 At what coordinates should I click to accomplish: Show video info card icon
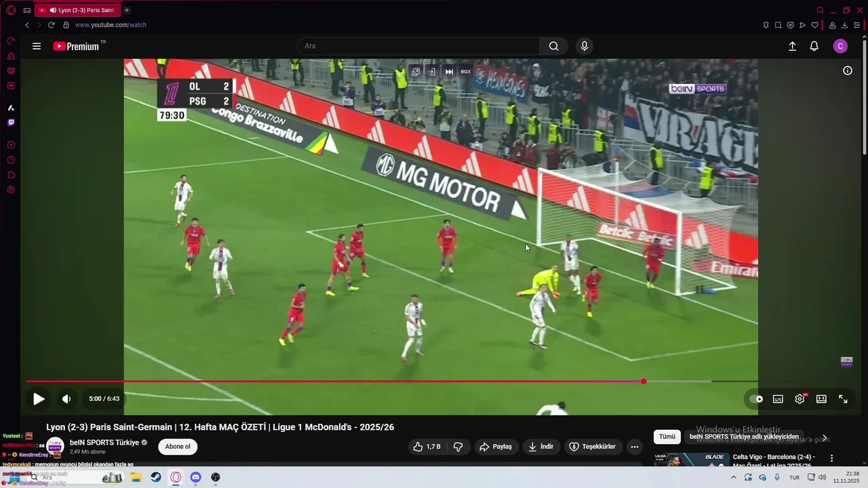pyautogui.click(x=848, y=70)
